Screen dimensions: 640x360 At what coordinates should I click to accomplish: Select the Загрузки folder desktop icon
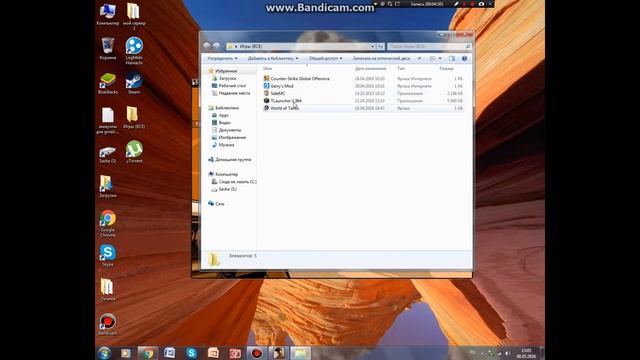tap(108, 186)
